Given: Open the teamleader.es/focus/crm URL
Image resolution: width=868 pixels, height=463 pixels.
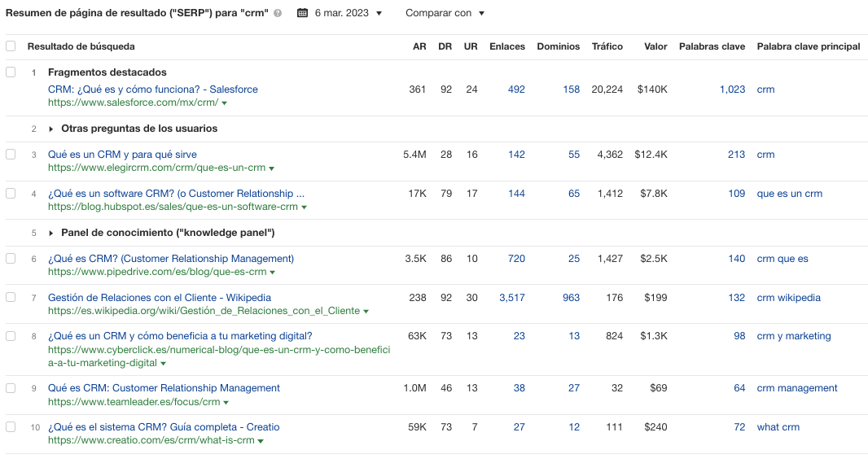Looking at the screenshot, I should coord(134,402).
